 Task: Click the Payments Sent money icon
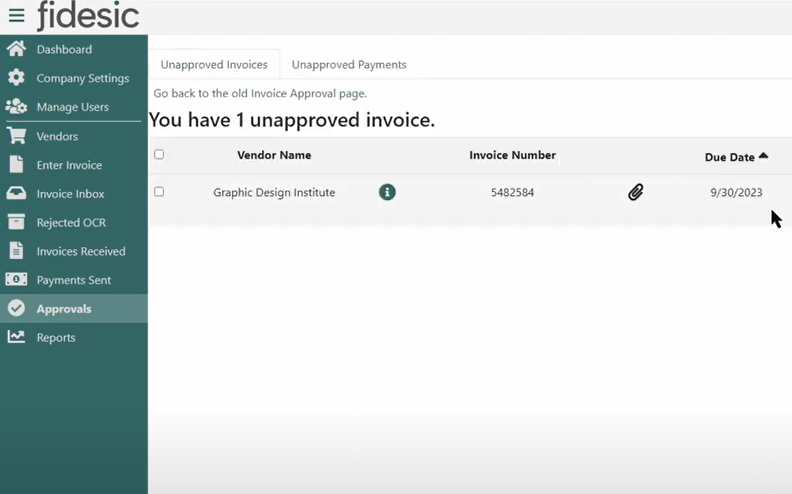[16, 280]
